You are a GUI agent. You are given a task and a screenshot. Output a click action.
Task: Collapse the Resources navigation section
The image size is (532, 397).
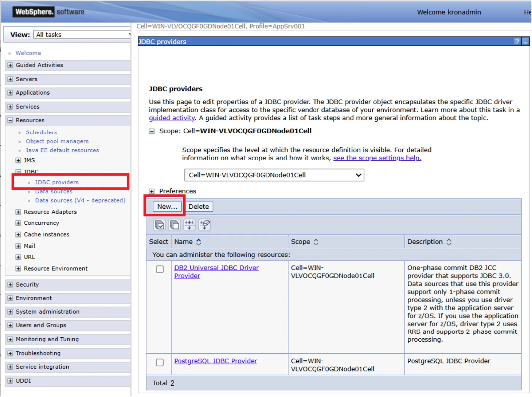10,120
